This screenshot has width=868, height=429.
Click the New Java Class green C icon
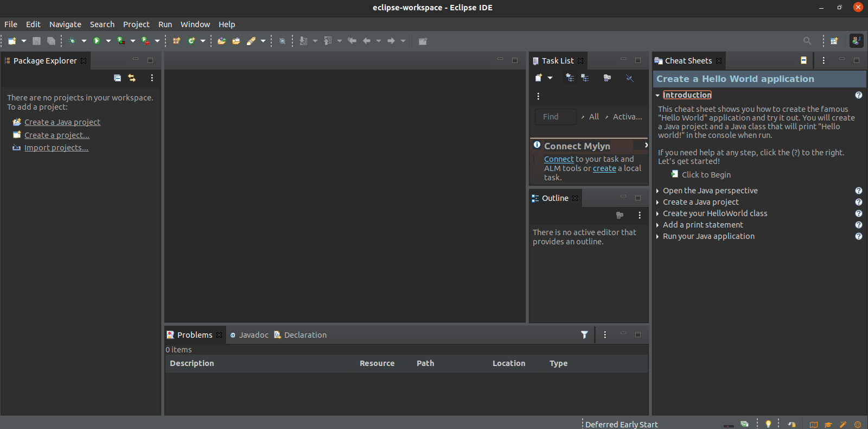tap(192, 41)
